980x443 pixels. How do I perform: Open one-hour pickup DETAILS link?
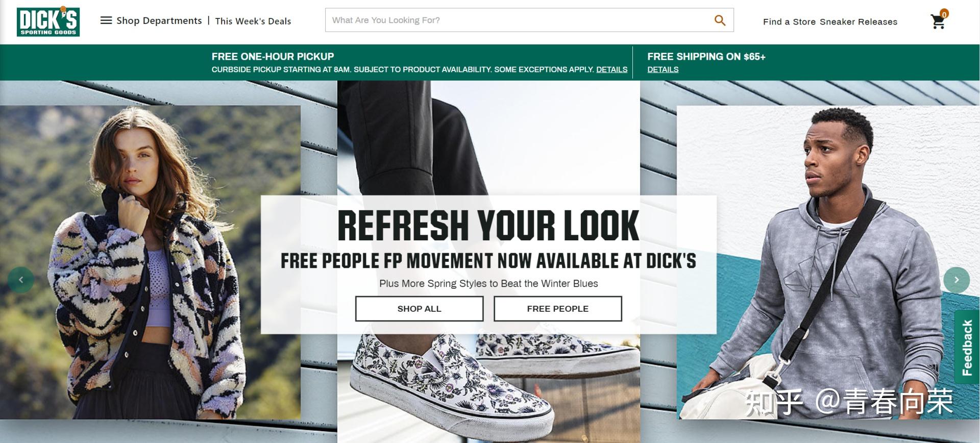coord(611,69)
